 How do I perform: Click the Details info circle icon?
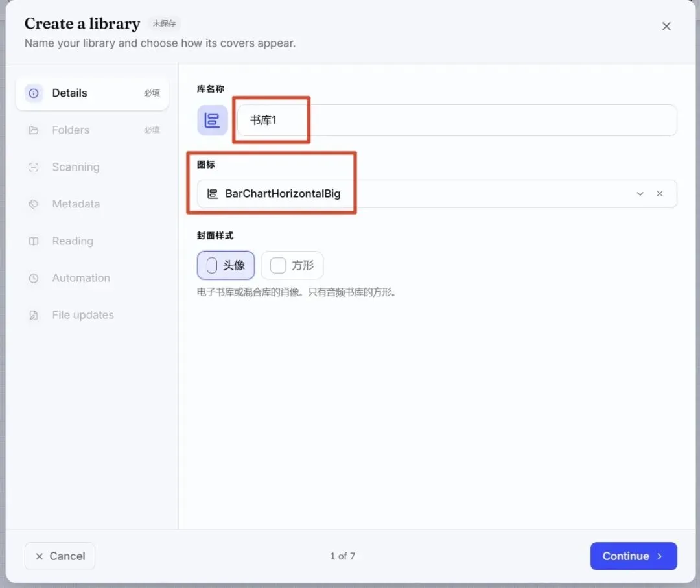tap(34, 93)
